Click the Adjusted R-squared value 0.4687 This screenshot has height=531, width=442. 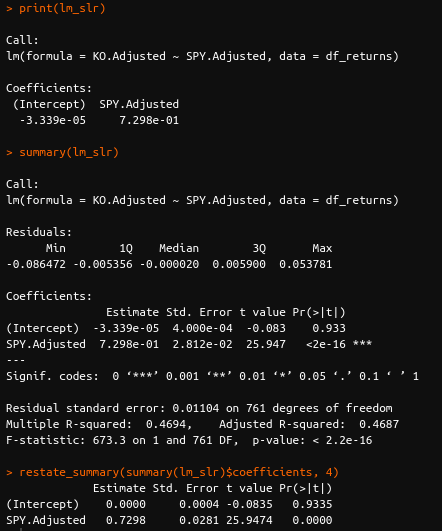tap(379, 424)
